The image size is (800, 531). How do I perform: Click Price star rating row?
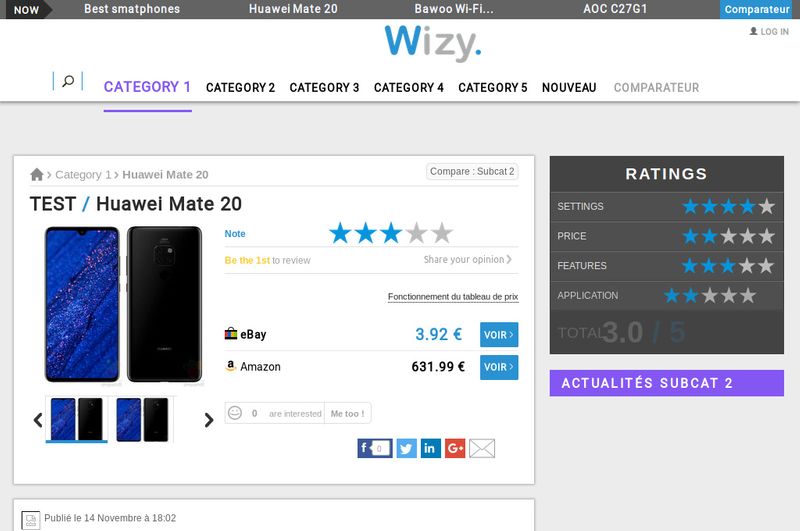667,236
